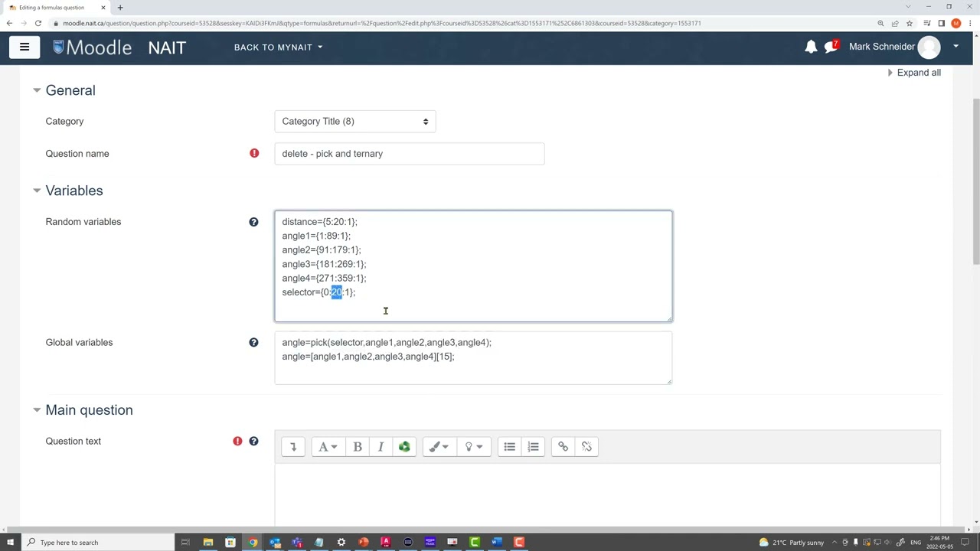
Task: Collapse the General section
Action: pos(37,90)
